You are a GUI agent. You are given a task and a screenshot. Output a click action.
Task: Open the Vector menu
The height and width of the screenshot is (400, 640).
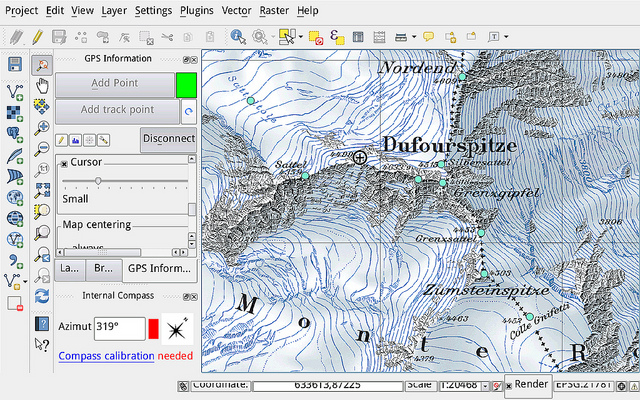(236, 9)
